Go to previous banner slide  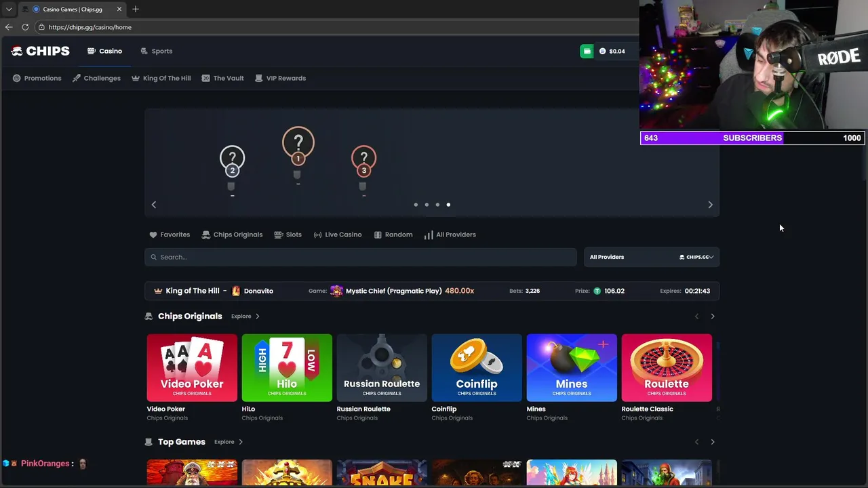154,205
